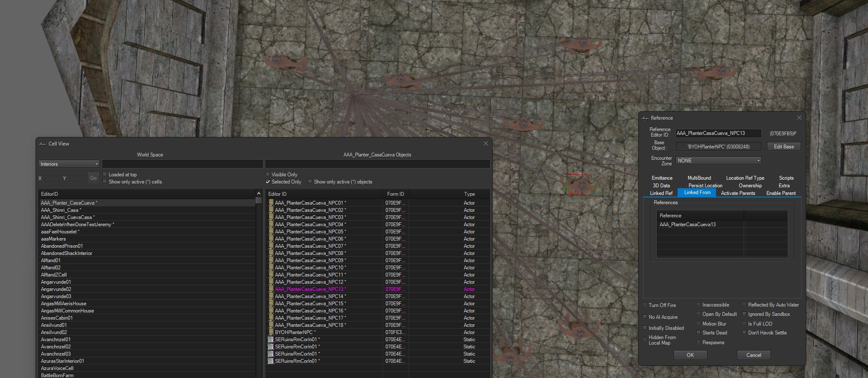868x378 pixels.
Task: Click the Cell View window title icon
Action: [43, 144]
